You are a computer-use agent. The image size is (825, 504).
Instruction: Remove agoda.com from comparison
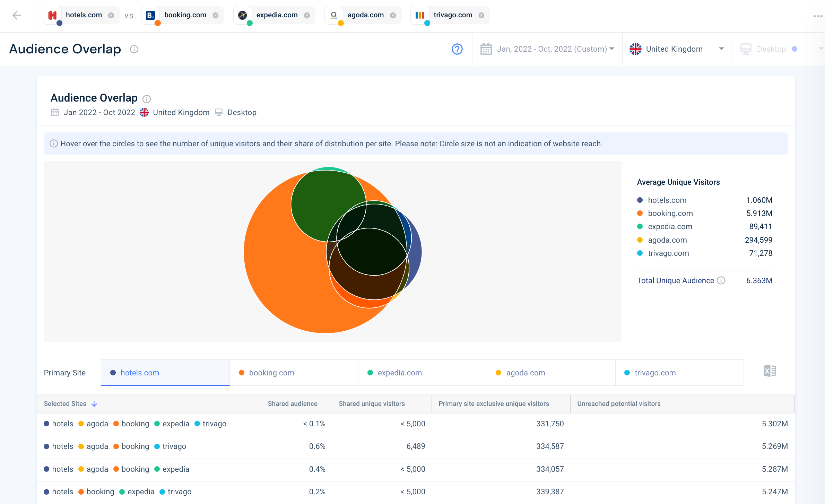(x=393, y=15)
